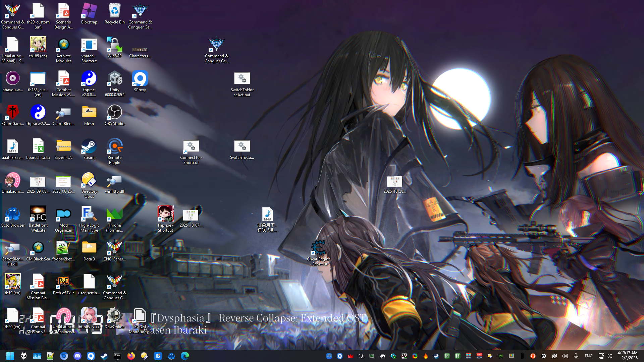Select the Mod Organizer shortcut

pos(63,214)
